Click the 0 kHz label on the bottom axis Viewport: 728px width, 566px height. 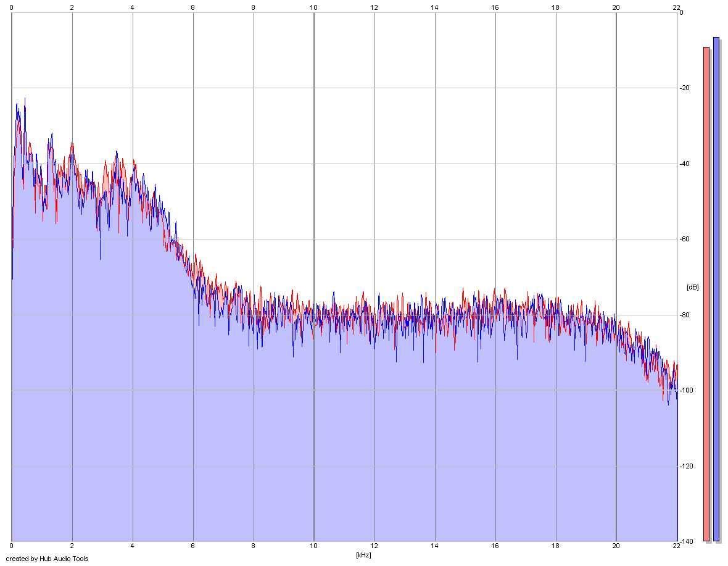(12, 546)
